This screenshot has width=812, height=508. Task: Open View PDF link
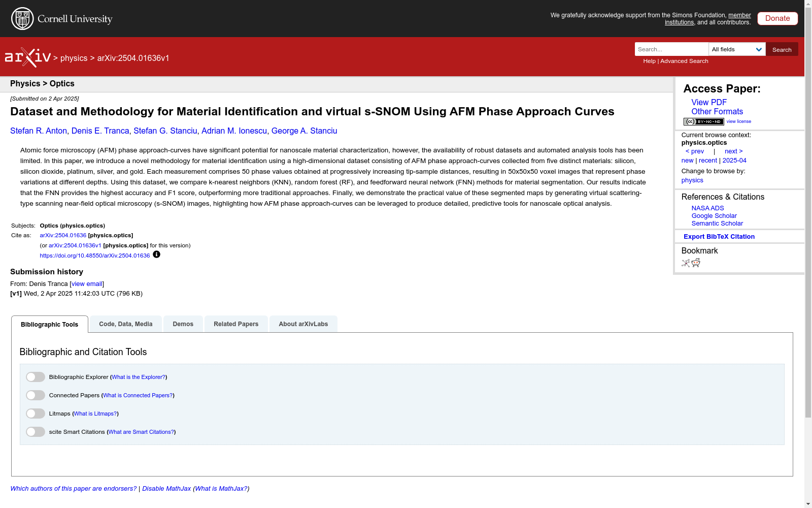point(709,102)
